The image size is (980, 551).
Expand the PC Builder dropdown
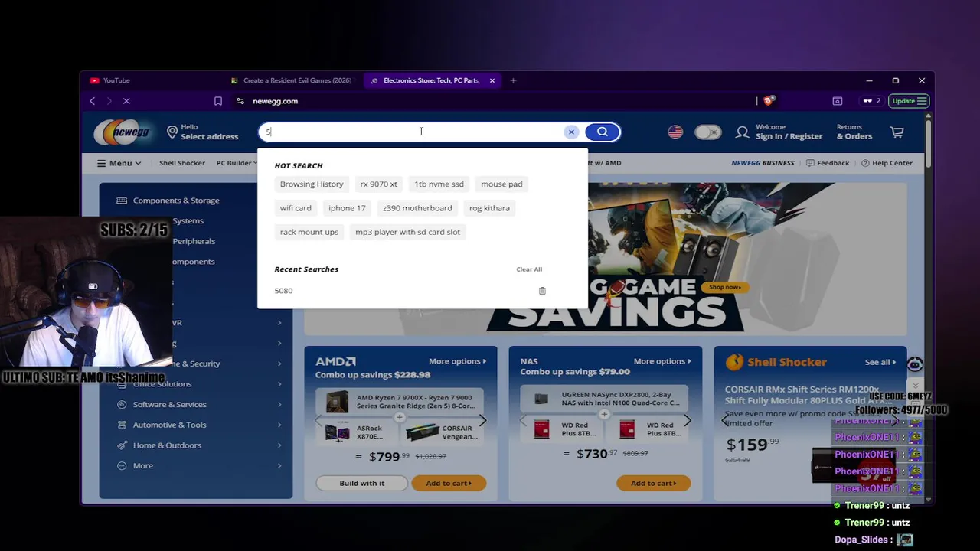coord(237,163)
